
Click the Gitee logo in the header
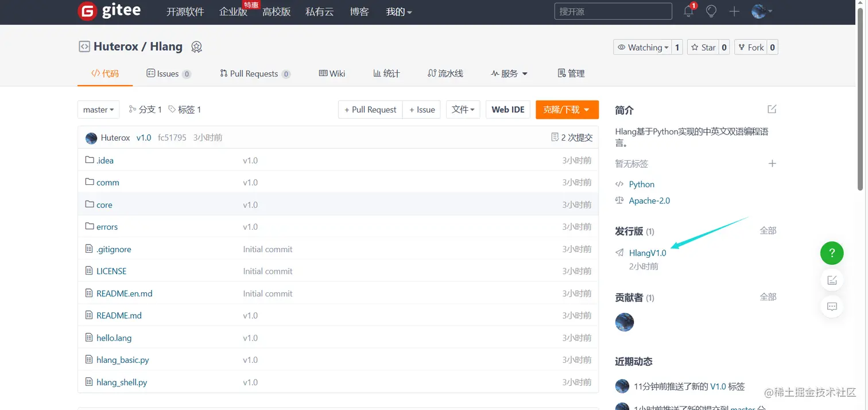tap(109, 11)
